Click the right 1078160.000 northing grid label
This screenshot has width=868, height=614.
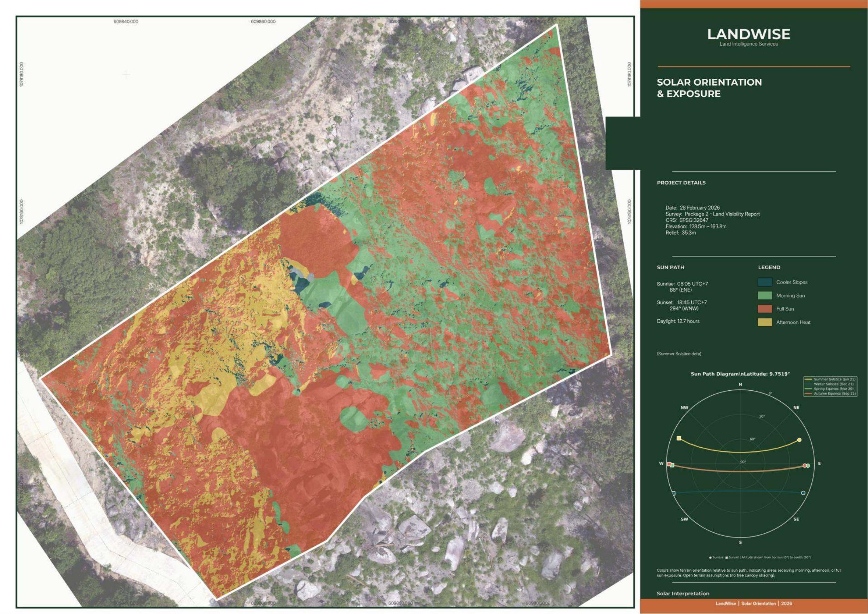click(629, 212)
